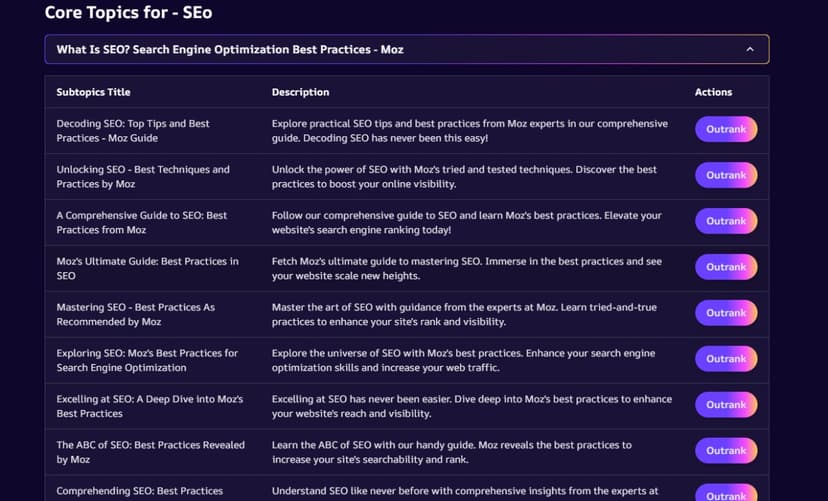Screen dimensions: 828x501
Task: Click Outrank for Mastering SEO row
Action: click(x=726, y=313)
